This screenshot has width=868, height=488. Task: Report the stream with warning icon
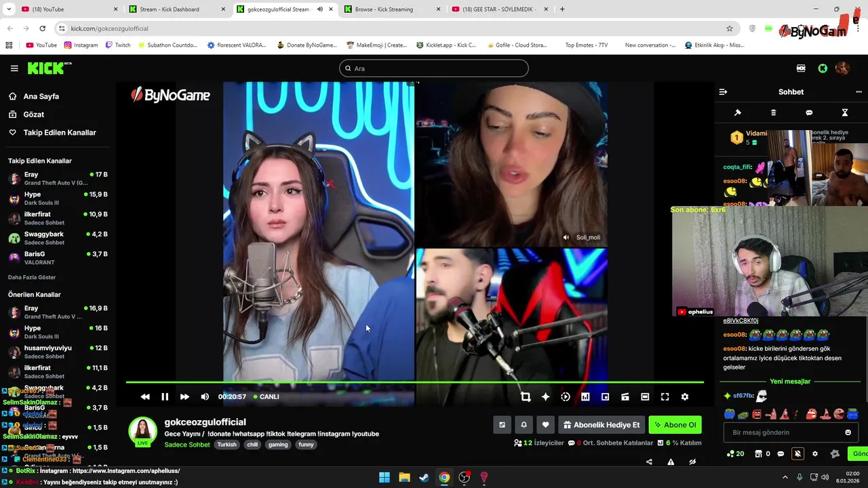click(671, 462)
